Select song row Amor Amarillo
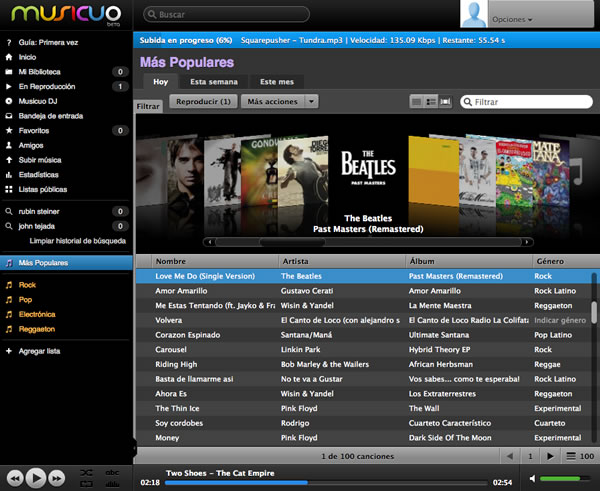The width and height of the screenshot is (600, 491). click(364, 291)
